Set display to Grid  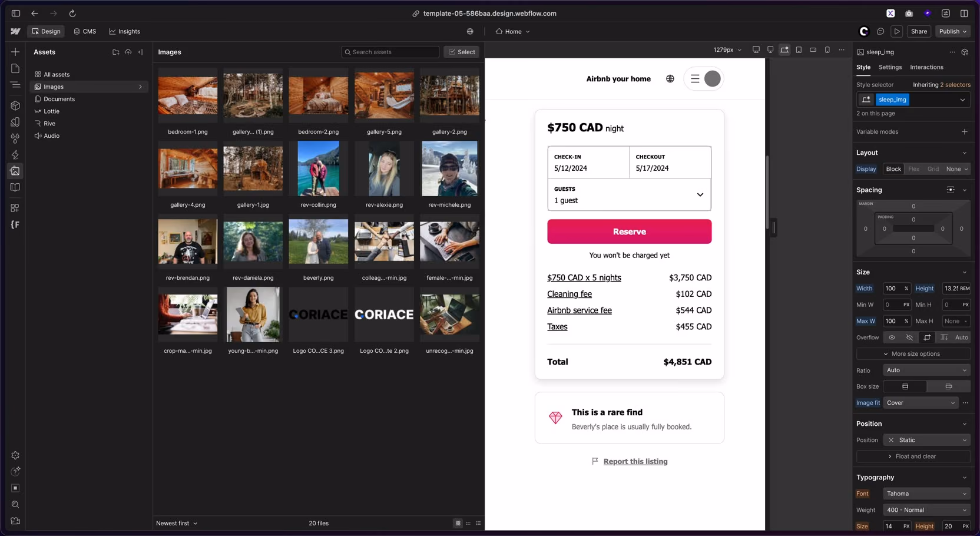[933, 169]
